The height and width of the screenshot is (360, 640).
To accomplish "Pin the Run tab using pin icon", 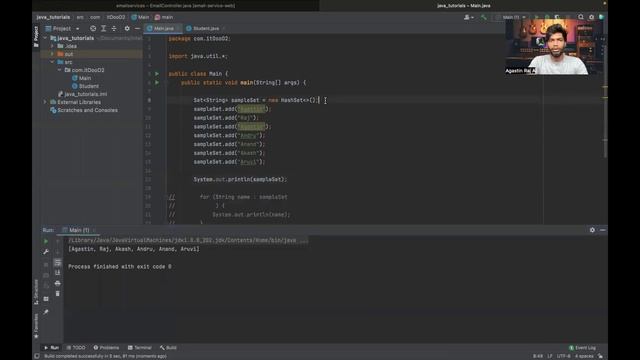I will coord(46,312).
